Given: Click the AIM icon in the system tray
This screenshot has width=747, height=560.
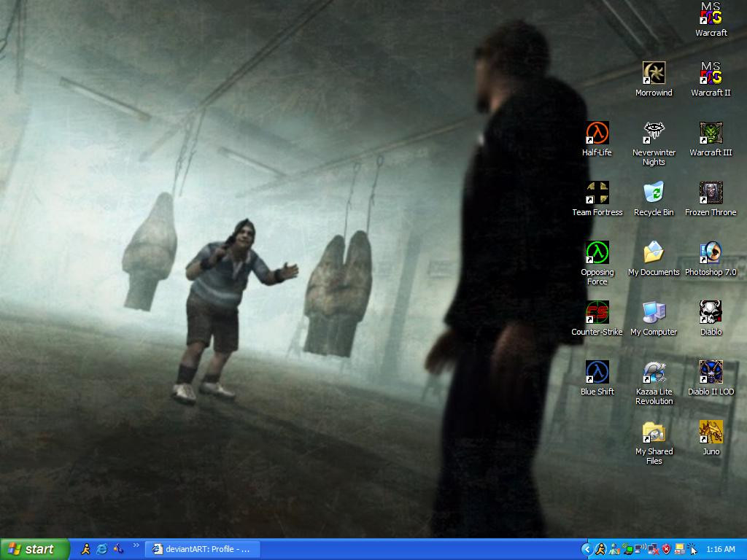Looking at the screenshot, I should [x=601, y=550].
